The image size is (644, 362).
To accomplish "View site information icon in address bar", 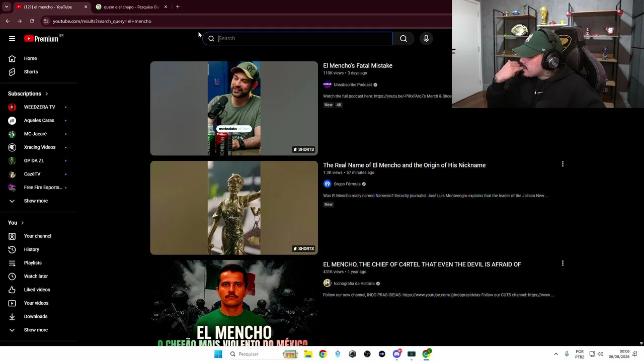I will pyautogui.click(x=46, y=21).
